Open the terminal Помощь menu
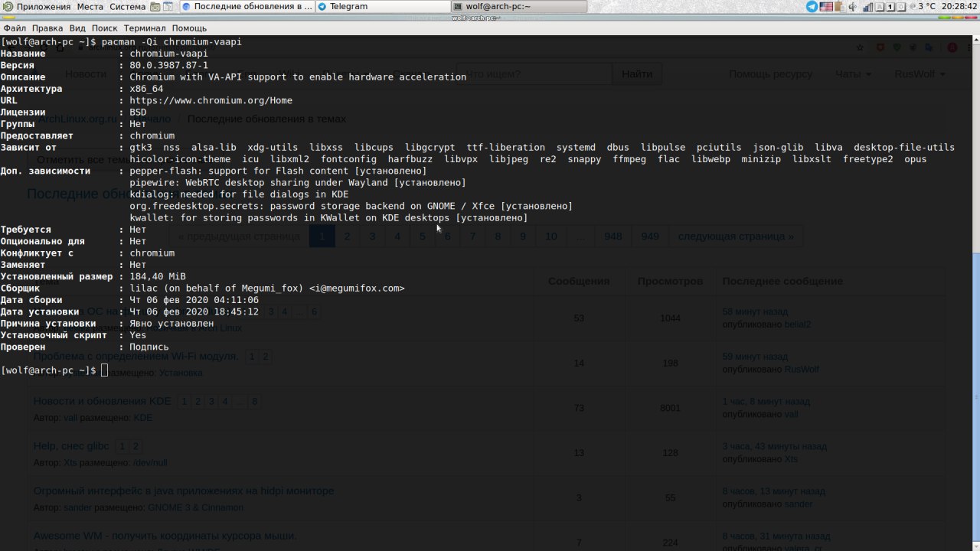 (189, 28)
